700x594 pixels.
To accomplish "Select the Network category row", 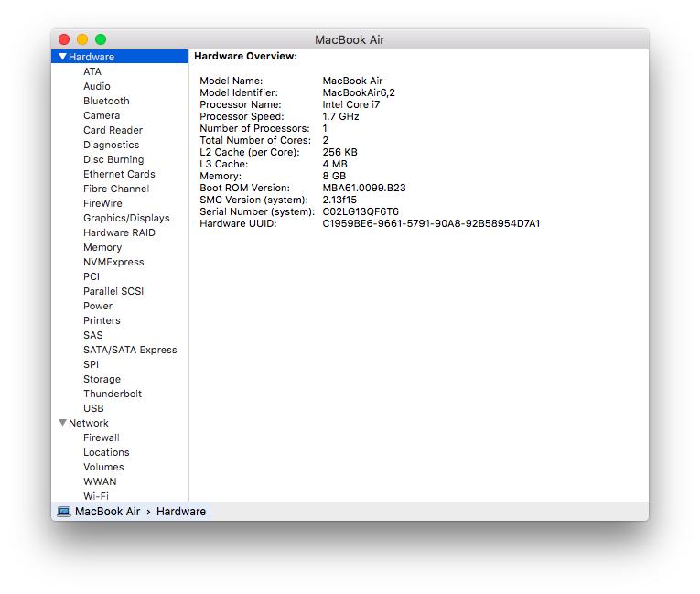I will [x=120, y=423].
